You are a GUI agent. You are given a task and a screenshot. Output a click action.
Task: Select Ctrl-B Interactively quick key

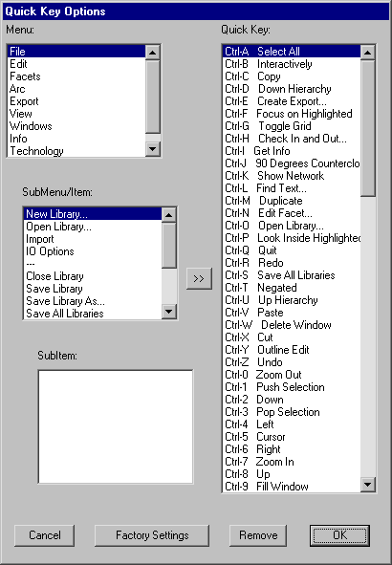click(292, 64)
